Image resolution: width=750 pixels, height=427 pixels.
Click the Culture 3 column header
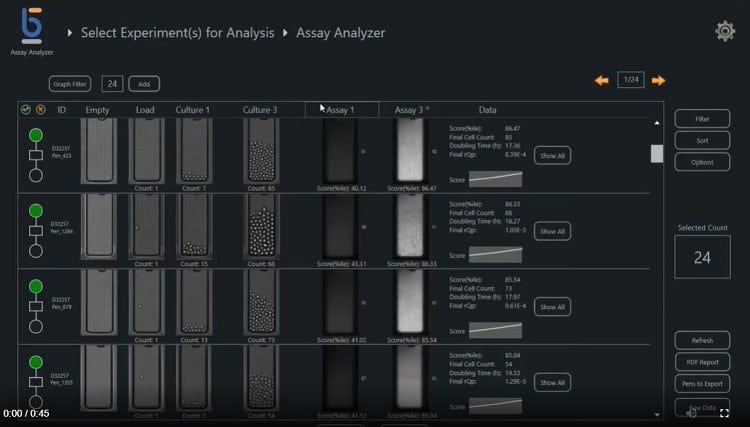(260, 110)
